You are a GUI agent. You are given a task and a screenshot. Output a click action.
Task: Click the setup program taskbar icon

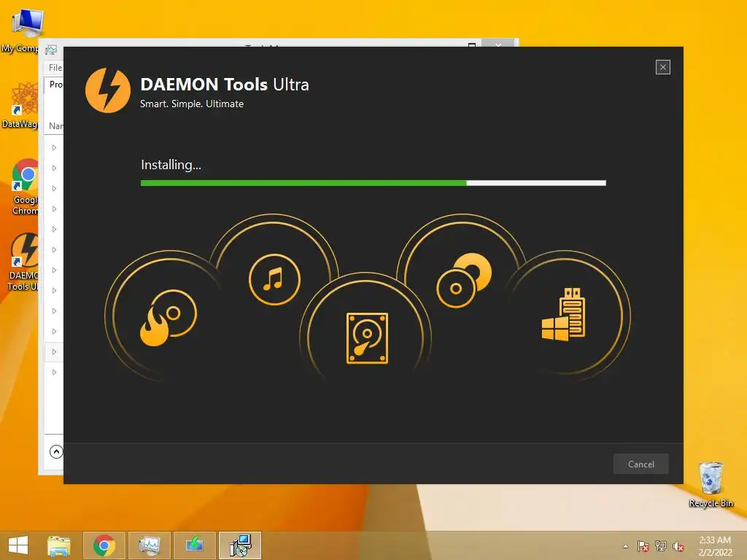click(240, 545)
